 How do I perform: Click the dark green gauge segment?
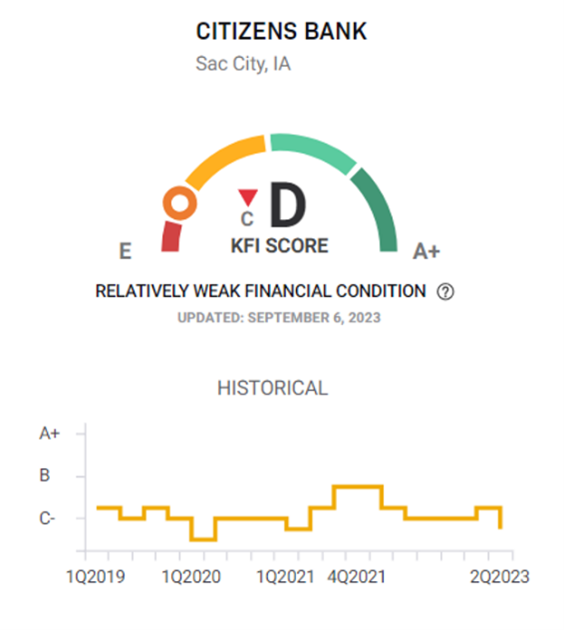[x=376, y=209]
